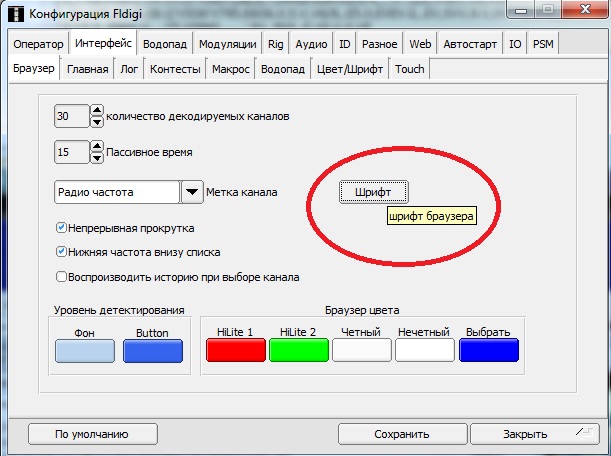Viewport: 611px width, 456px height.
Task: Increase the number of decoded channels
Action: tap(97, 111)
